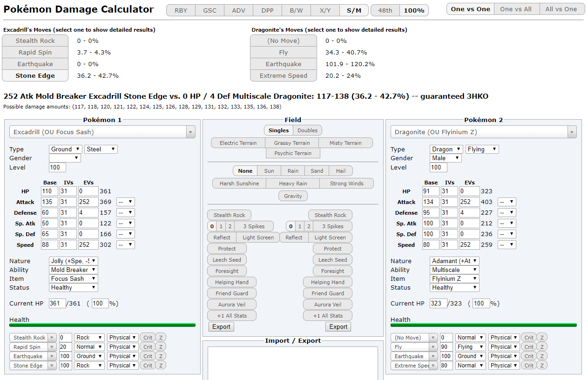This screenshot has width=588, height=380.
Task: Open Excadrill's first type dropdown Ground
Action: pos(65,149)
